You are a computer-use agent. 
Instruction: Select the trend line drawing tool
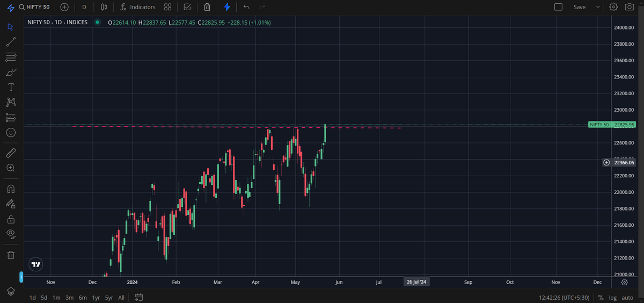coord(11,42)
